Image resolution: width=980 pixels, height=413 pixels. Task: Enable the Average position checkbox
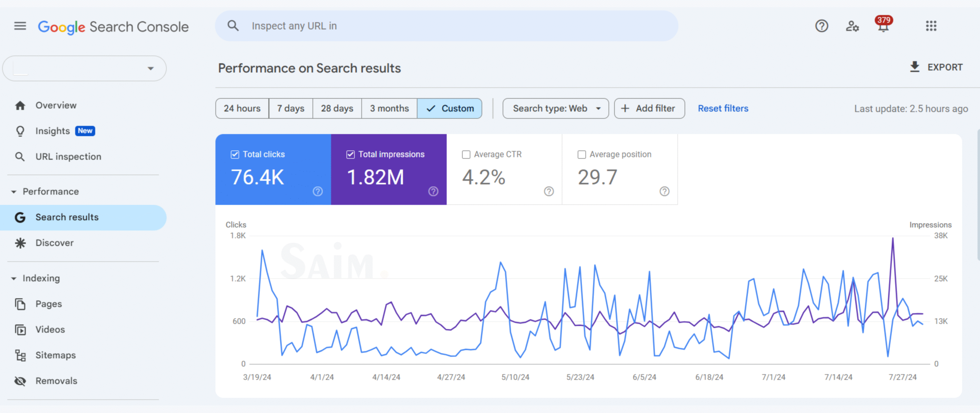[x=581, y=154]
